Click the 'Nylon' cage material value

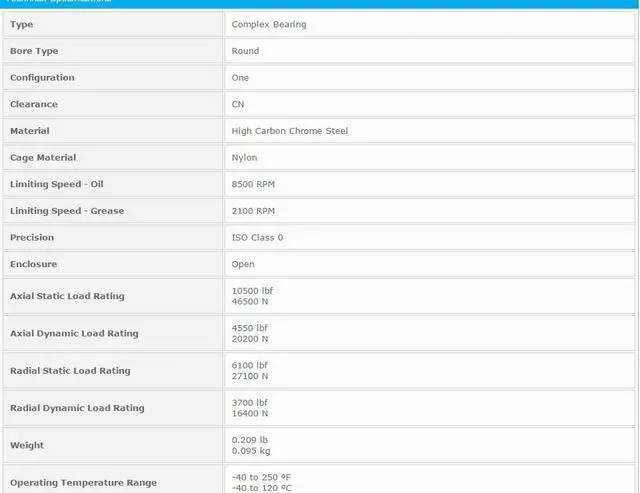click(244, 158)
